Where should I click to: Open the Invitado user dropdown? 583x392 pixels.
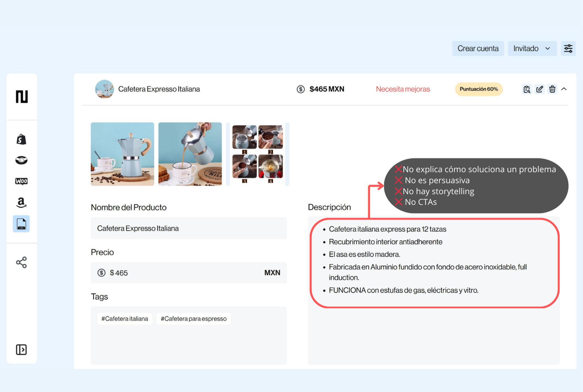[532, 48]
